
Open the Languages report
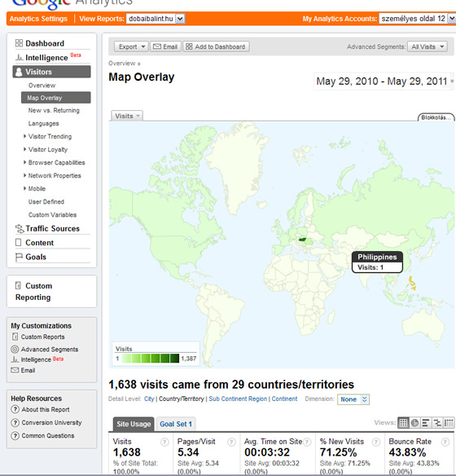[x=44, y=124]
